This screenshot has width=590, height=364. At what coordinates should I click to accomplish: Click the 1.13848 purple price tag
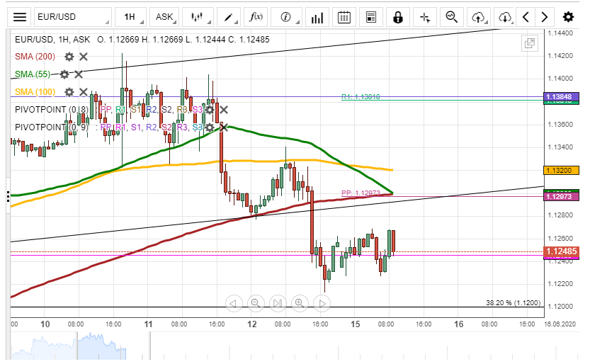(561, 96)
